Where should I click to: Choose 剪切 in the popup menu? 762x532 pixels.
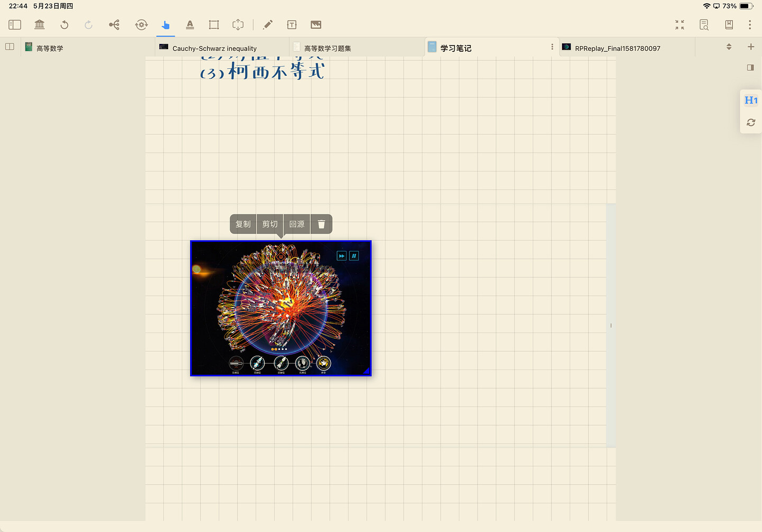(270, 224)
